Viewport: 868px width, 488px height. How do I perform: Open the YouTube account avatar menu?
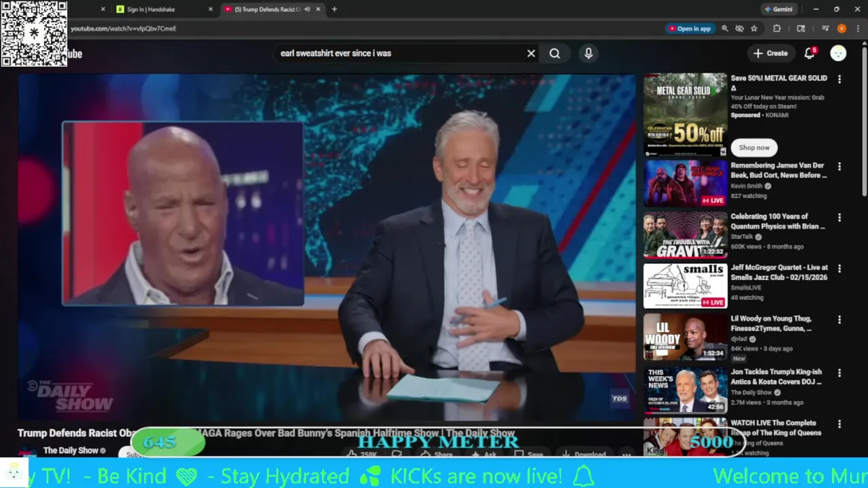click(839, 53)
